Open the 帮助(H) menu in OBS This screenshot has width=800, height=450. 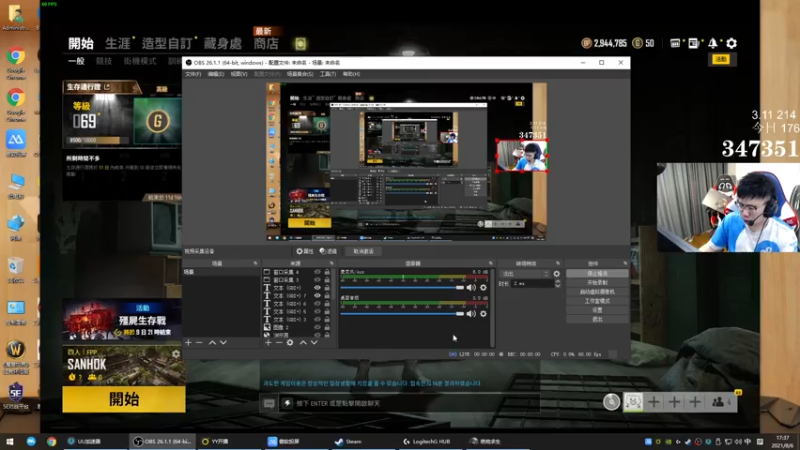[x=351, y=74]
